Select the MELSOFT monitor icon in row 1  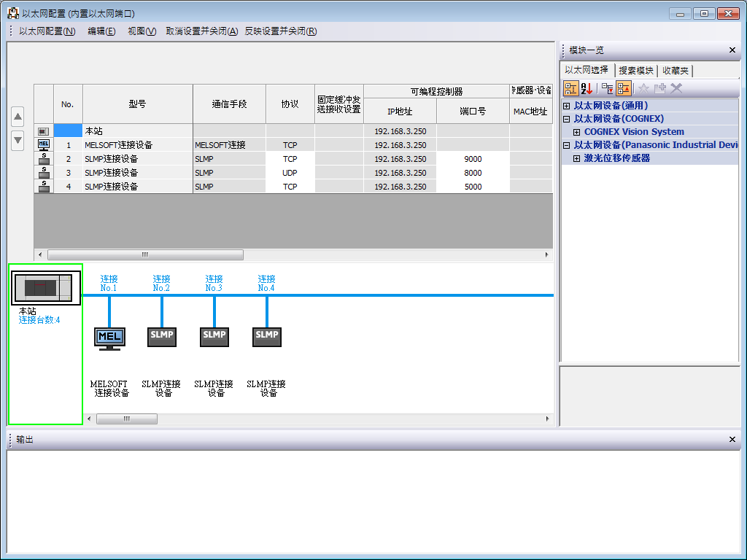pos(44,144)
